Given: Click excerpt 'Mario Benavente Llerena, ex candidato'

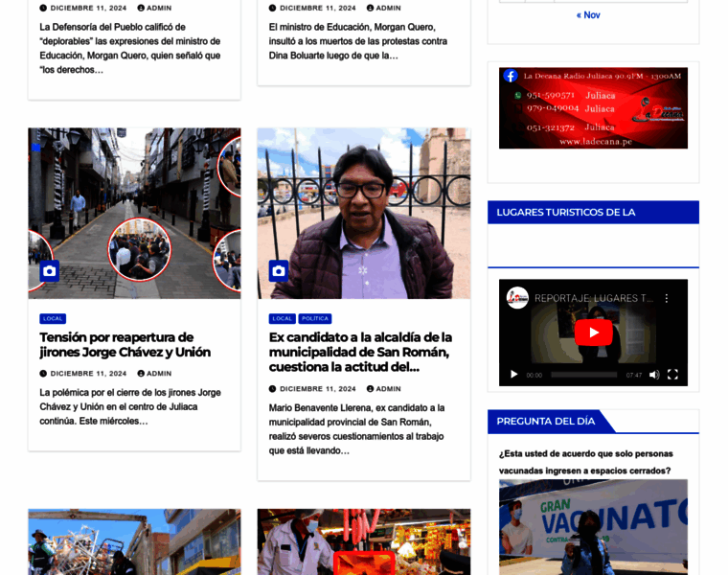Looking at the screenshot, I should (356, 429).
